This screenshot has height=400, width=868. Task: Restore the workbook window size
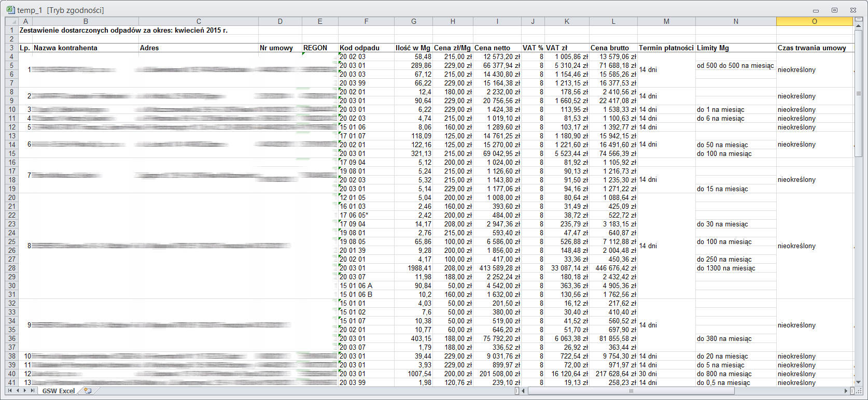click(x=834, y=10)
